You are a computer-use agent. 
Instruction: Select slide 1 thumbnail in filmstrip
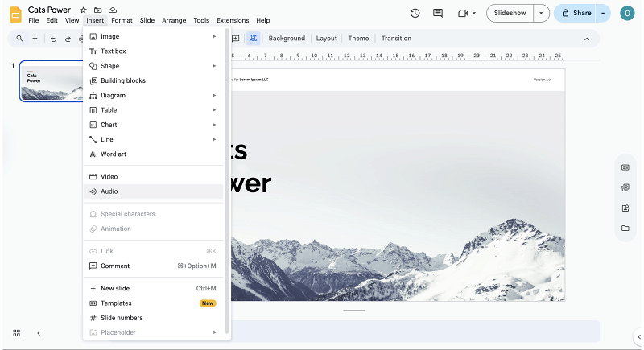[52, 80]
